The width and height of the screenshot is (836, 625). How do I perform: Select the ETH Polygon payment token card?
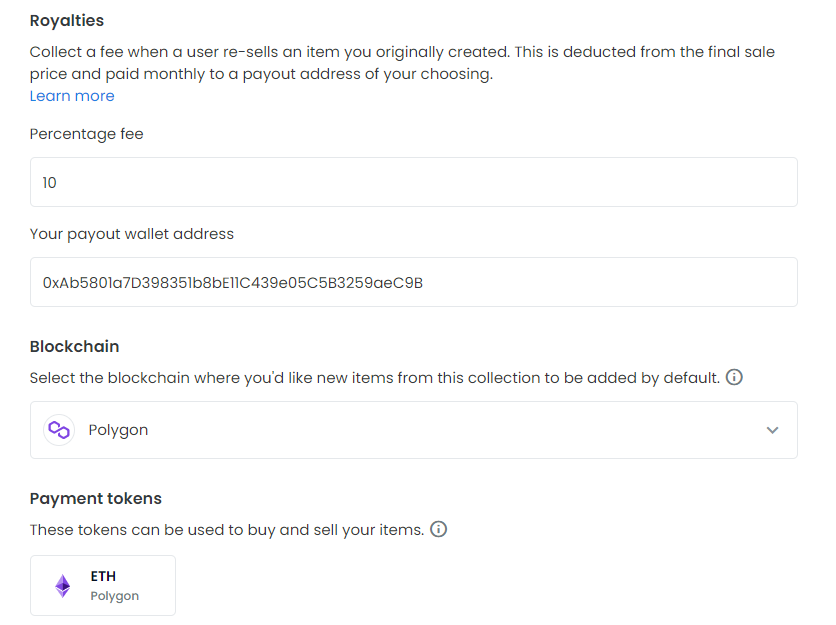pos(103,585)
